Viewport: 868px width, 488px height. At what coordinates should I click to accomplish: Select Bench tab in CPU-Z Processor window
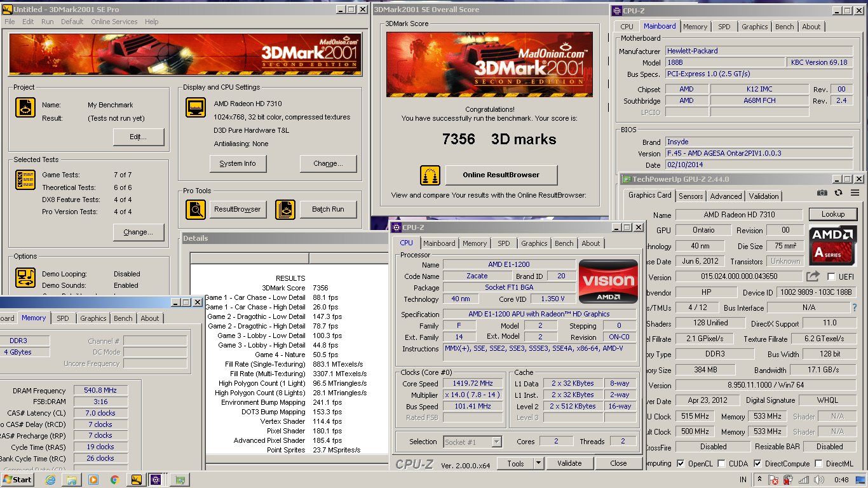(564, 243)
